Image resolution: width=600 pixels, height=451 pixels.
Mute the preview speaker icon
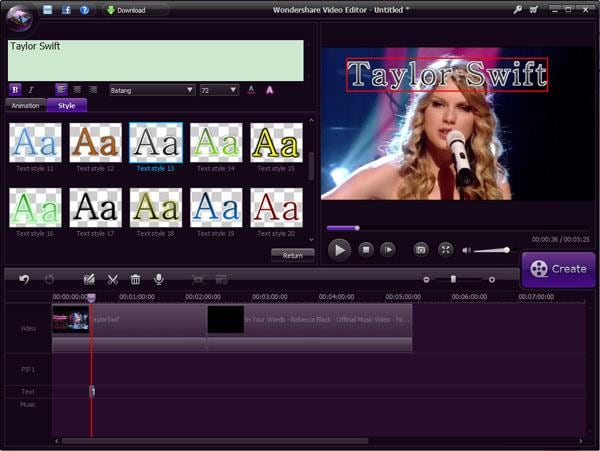pyautogui.click(x=466, y=250)
